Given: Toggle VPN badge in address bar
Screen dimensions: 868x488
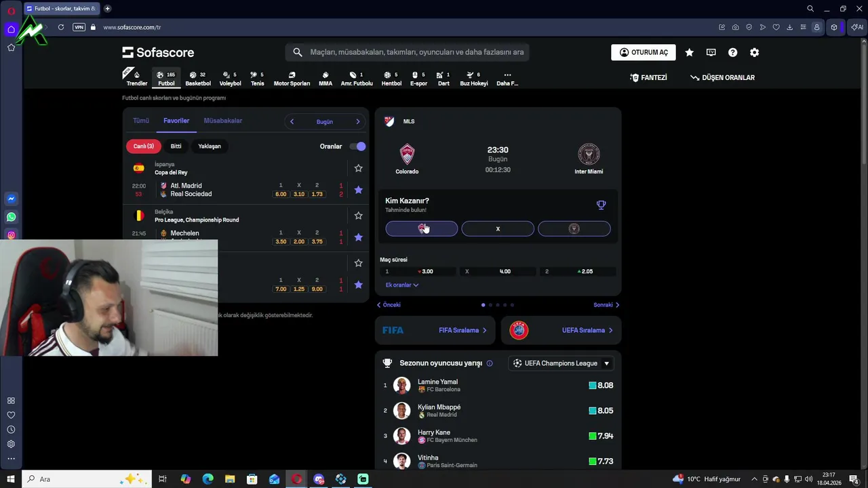Looking at the screenshot, I should coord(79,27).
